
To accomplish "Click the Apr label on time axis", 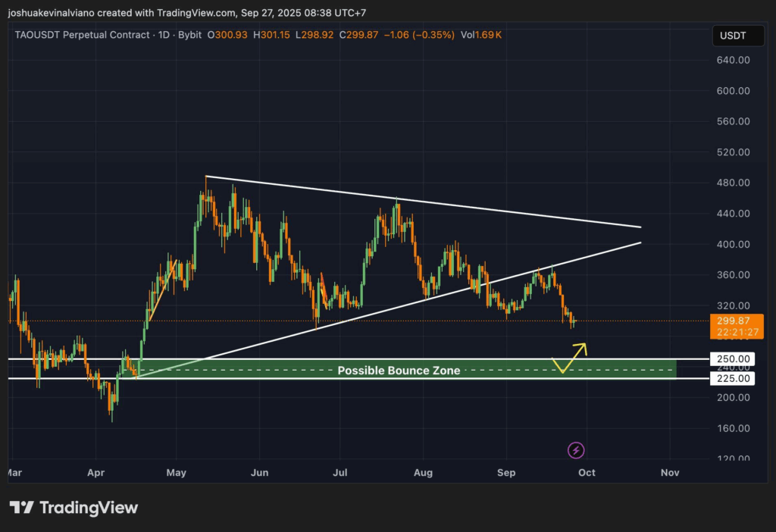I will pyautogui.click(x=95, y=473).
